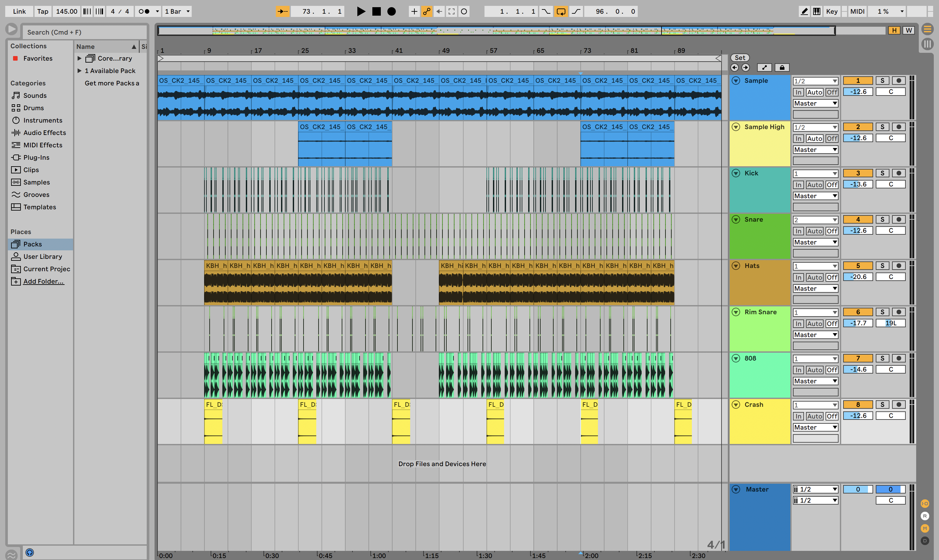Click the Set locator button
The height and width of the screenshot is (560, 939).
pyautogui.click(x=740, y=58)
